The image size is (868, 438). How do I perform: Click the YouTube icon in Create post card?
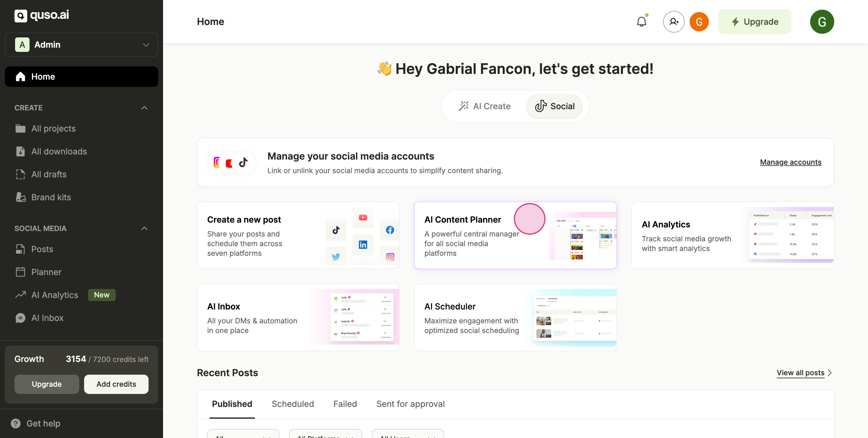(363, 218)
